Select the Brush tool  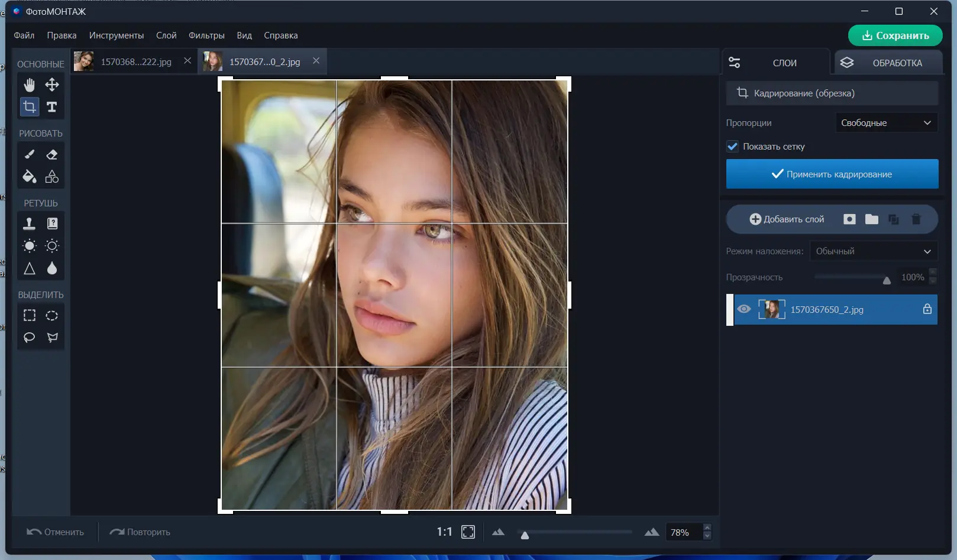point(29,154)
